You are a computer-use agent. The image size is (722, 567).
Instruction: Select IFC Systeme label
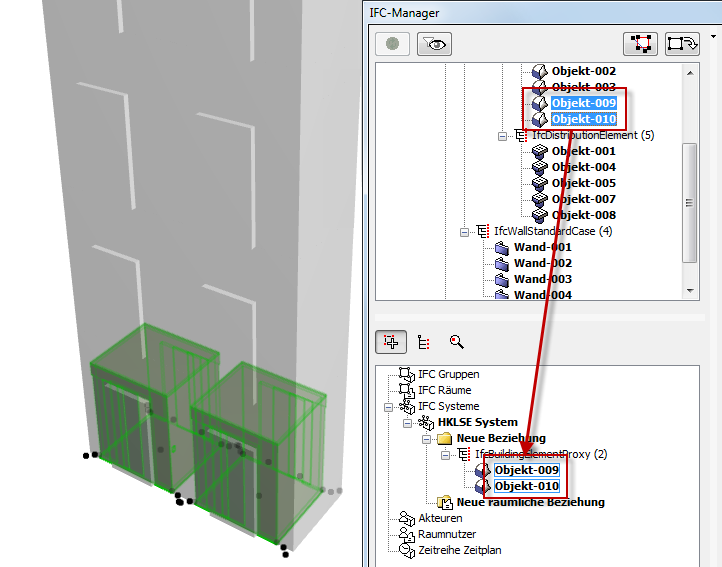(448, 406)
